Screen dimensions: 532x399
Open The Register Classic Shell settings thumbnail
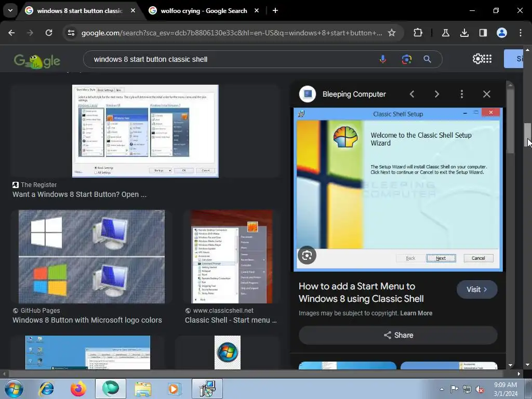145,131
